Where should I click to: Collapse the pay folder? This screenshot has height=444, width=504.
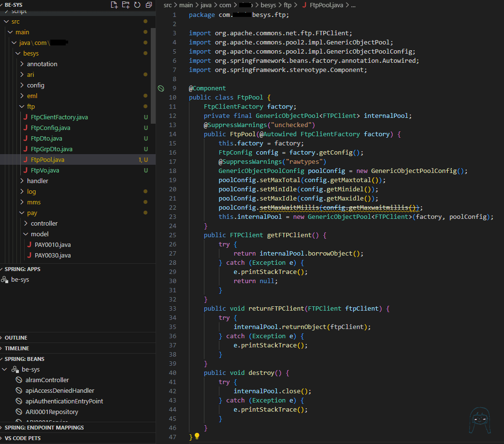point(22,213)
